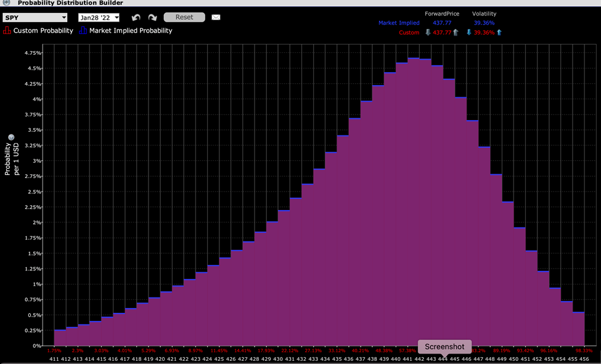The height and width of the screenshot is (364, 601).
Task: Click the Probability Distribution Builder window title
Action: tap(70, 2)
